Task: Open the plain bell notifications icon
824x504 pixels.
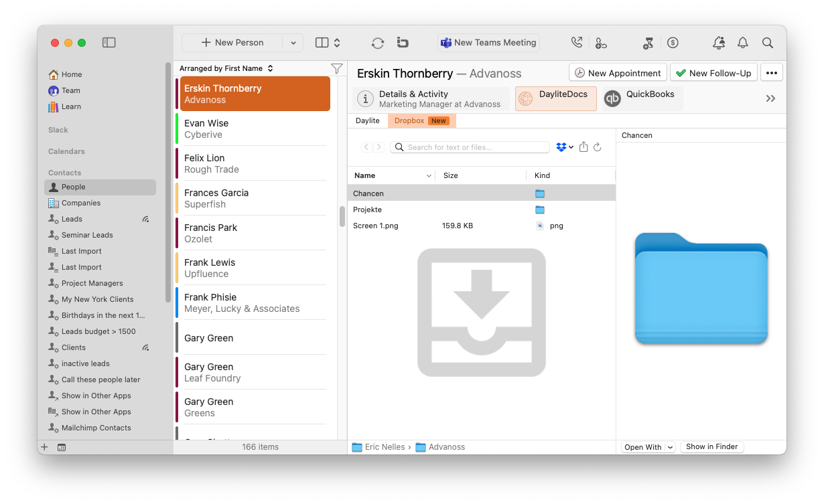Action: tap(742, 43)
